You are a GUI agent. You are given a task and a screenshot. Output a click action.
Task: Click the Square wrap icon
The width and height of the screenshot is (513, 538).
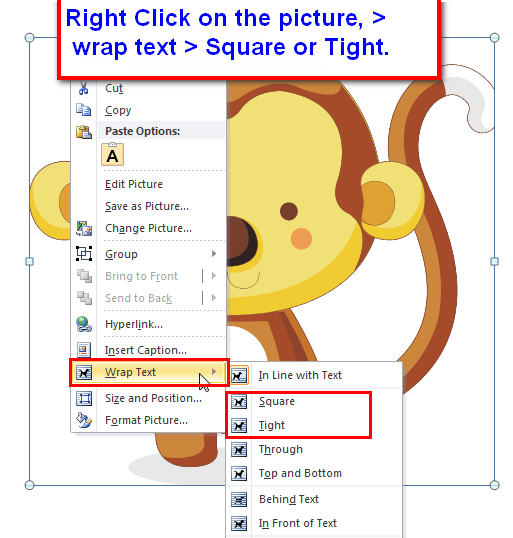pyautogui.click(x=239, y=401)
